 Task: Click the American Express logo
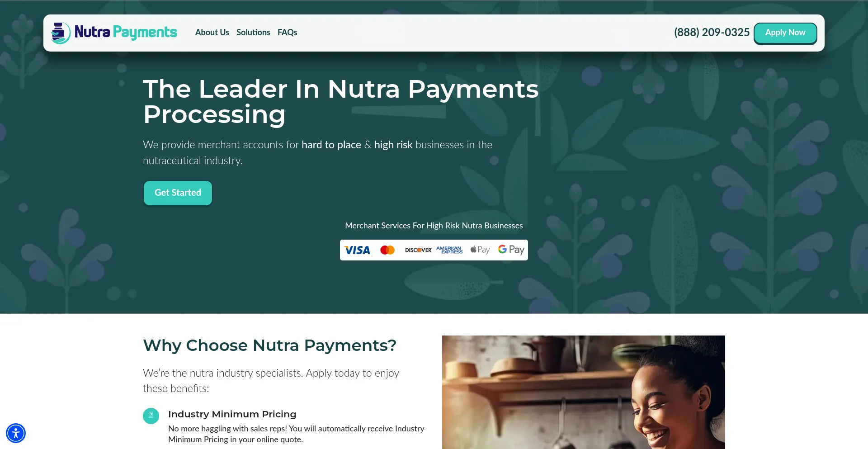449,250
